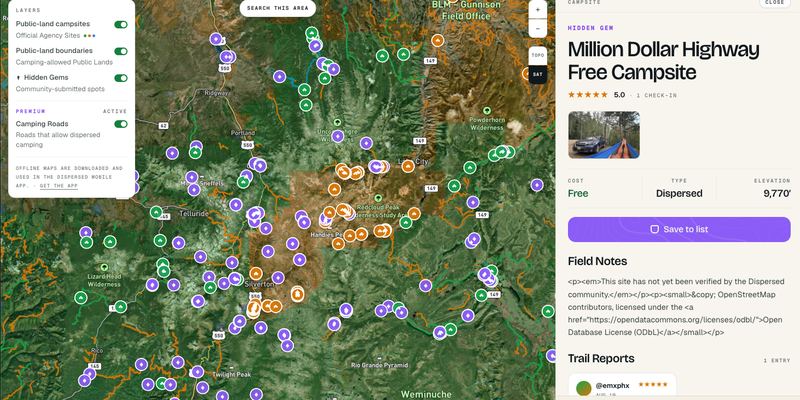Select green marker nearest the northernmost 149 shield
Screen dimensions: 800x400
[x=404, y=54]
